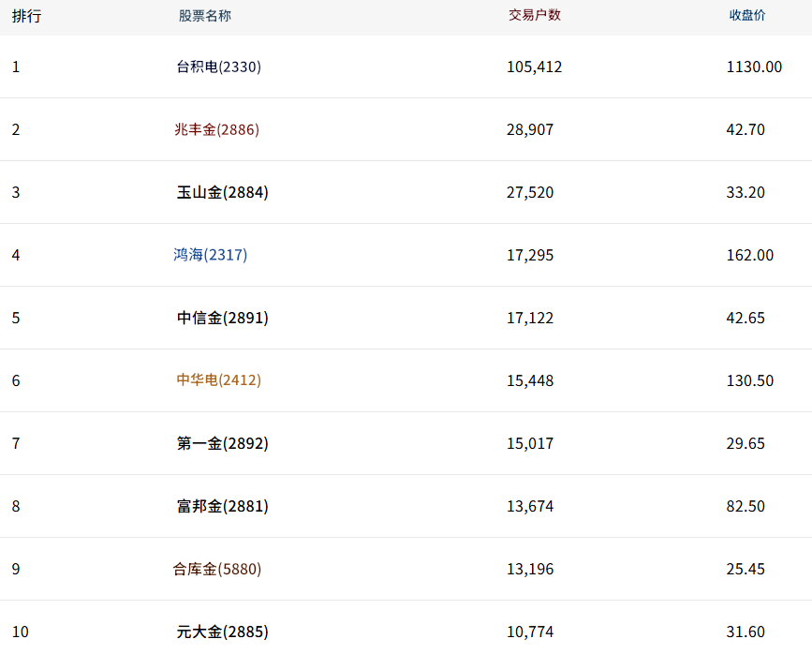Select closing price 1130.00
This screenshot has height=654, width=812.
[754, 67]
